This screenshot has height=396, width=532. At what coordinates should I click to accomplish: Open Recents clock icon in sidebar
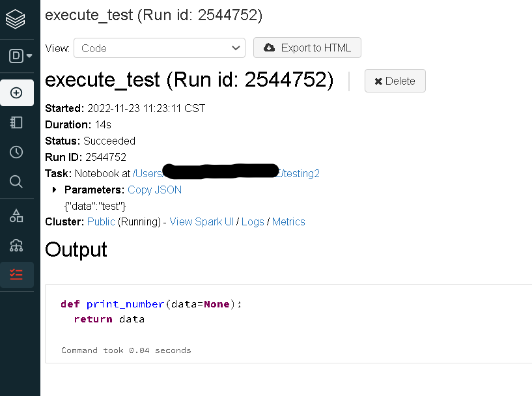click(17, 152)
